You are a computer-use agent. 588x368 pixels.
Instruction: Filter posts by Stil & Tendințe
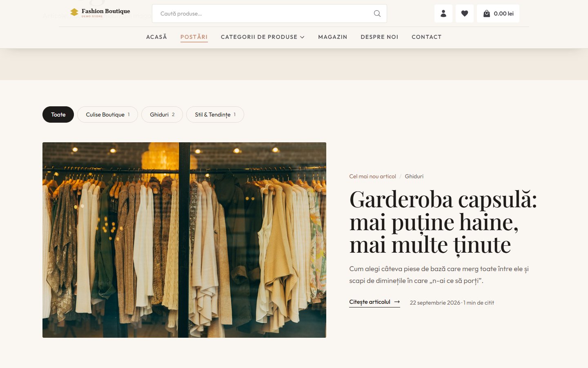[x=215, y=114]
